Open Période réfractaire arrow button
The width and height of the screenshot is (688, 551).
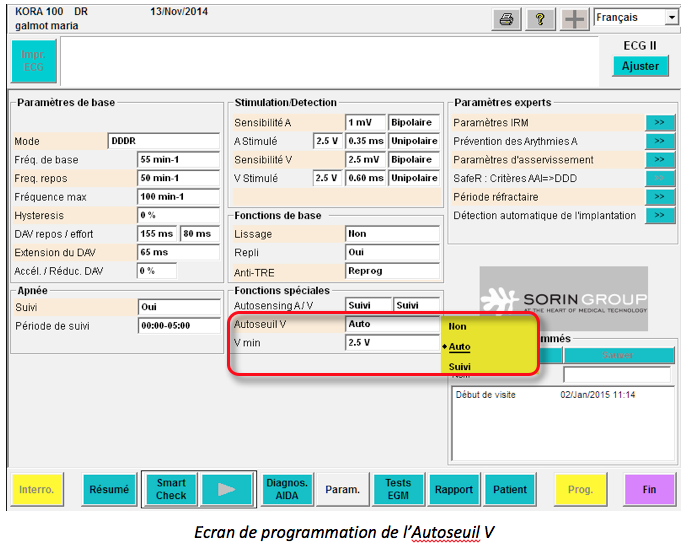(x=658, y=197)
